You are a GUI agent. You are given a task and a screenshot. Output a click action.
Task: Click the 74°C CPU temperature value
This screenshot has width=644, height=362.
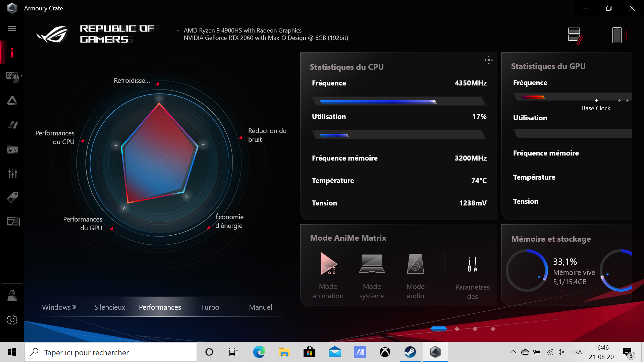point(479,181)
